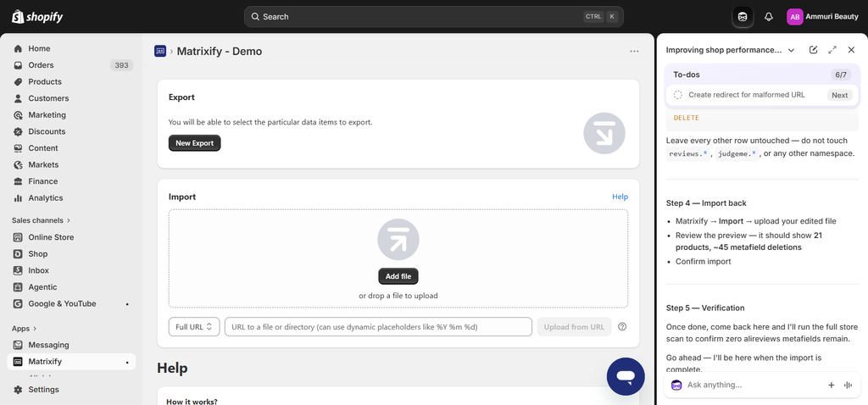This screenshot has width=868, height=405.
Task: Focus the Search bar
Action: [433, 17]
